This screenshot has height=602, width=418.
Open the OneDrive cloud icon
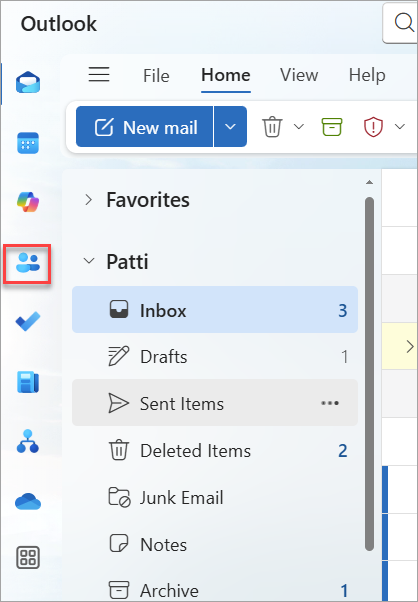tap(28, 501)
